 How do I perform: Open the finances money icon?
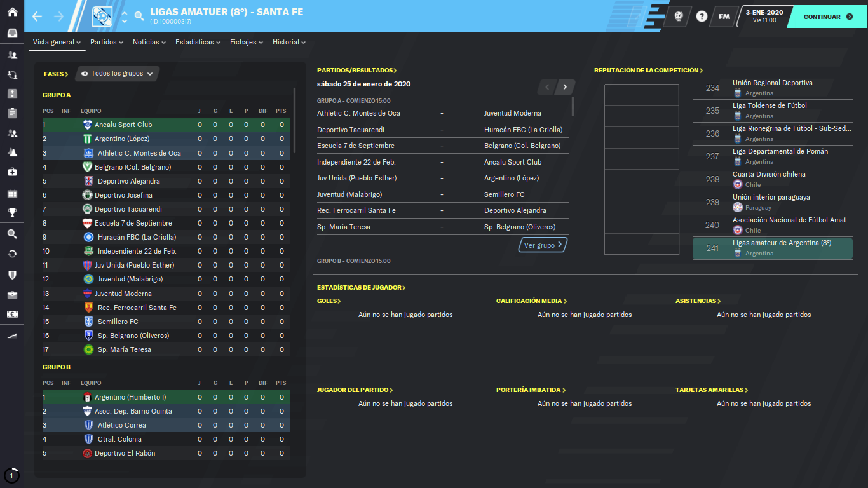click(11, 314)
